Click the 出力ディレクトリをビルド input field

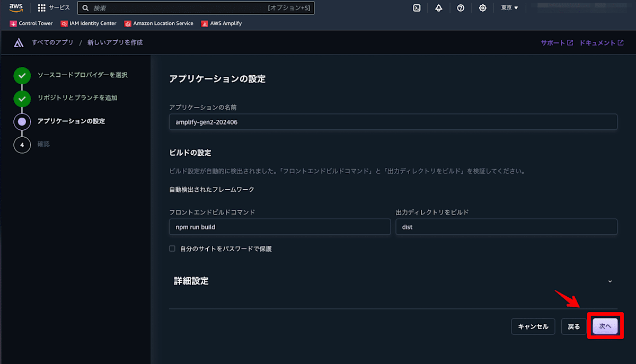point(507,227)
